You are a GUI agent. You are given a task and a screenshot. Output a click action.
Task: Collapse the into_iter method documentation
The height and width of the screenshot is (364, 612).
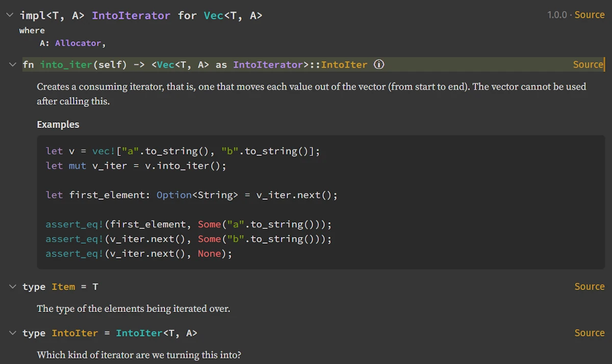[12, 65]
